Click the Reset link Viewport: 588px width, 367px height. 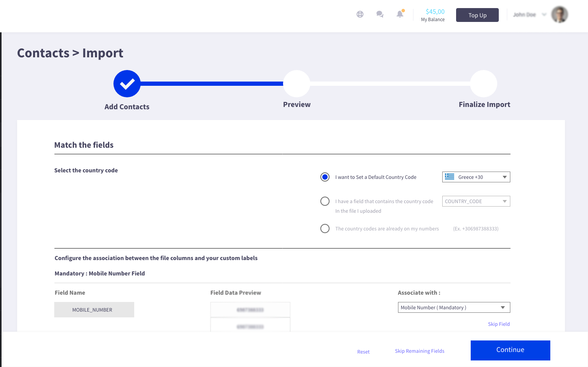pos(363,352)
